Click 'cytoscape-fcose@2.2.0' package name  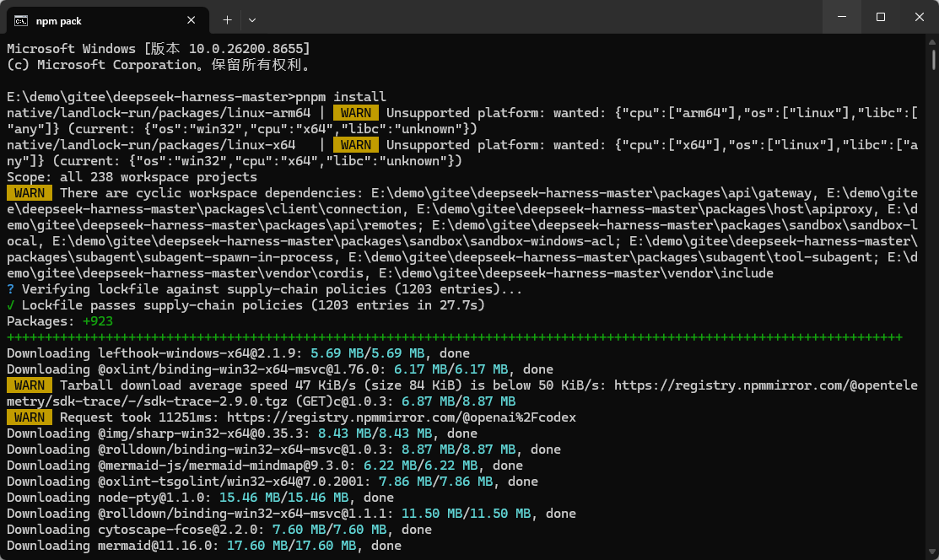point(181,530)
